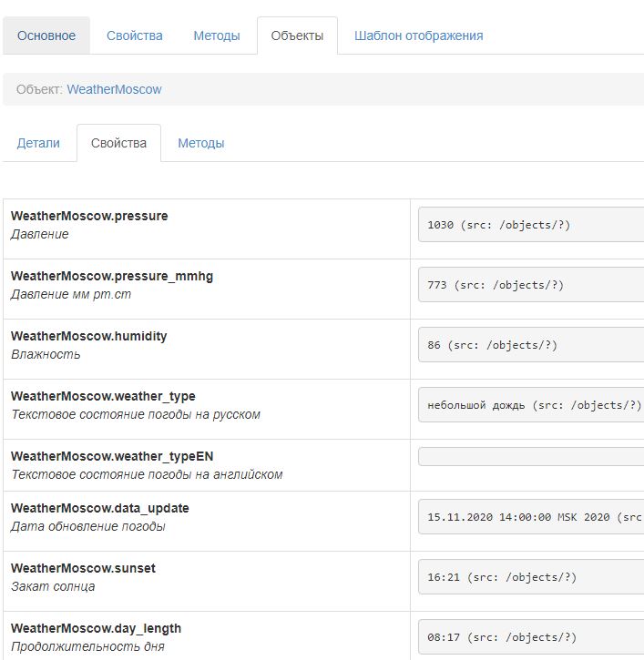The height and width of the screenshot is (660, 644).
Task: Click the WeatherMoscow.sunset property name
Action: click(x=83, y=568)
